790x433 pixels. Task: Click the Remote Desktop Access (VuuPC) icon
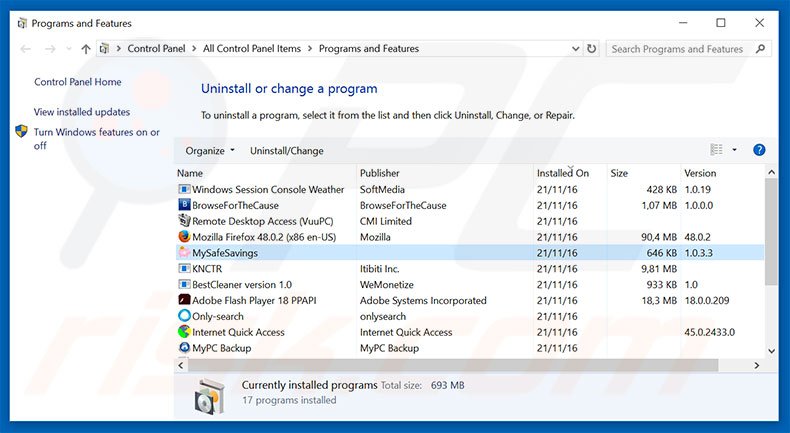point(184,221)
